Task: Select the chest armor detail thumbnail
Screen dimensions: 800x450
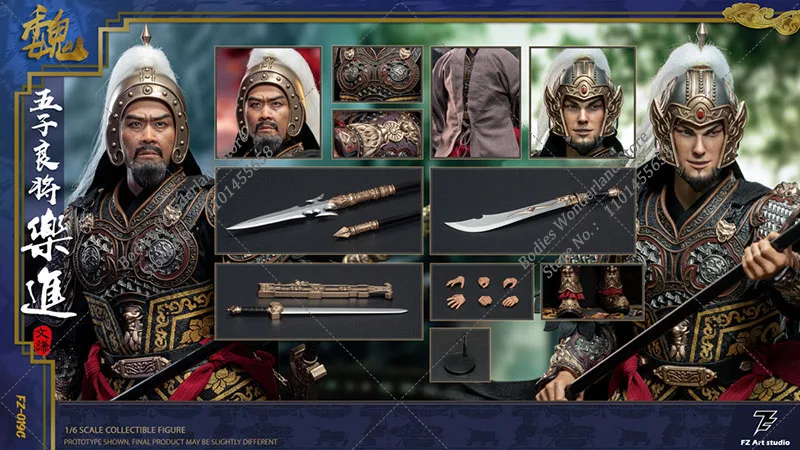Action: [x=378, y=74]
